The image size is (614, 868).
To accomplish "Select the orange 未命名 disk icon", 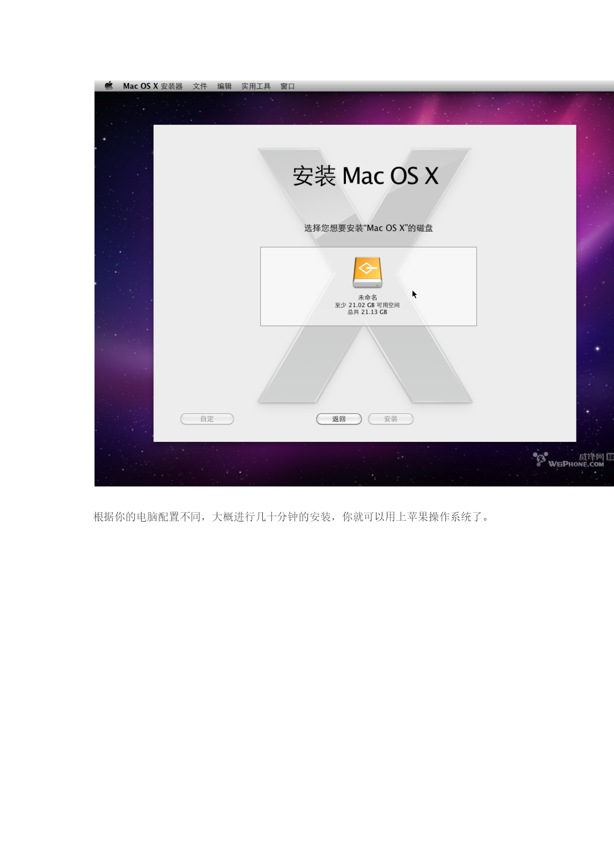I will coord(367,272).
